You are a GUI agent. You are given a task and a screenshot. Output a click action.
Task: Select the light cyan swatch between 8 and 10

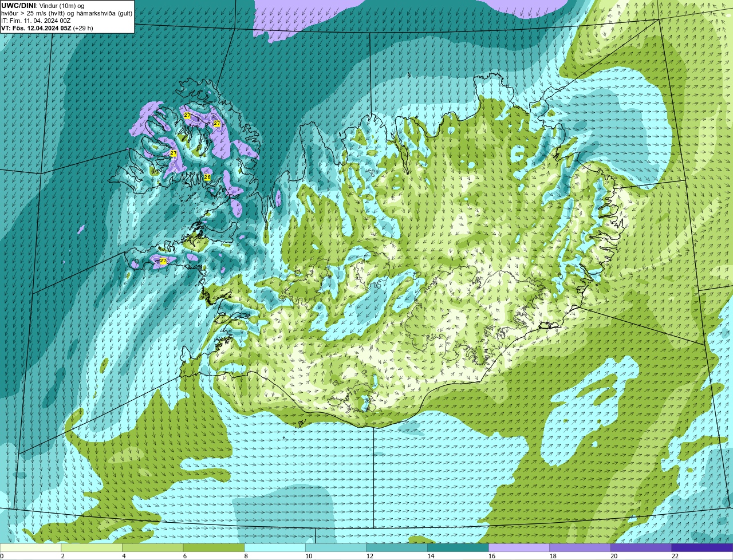[275, 547]
